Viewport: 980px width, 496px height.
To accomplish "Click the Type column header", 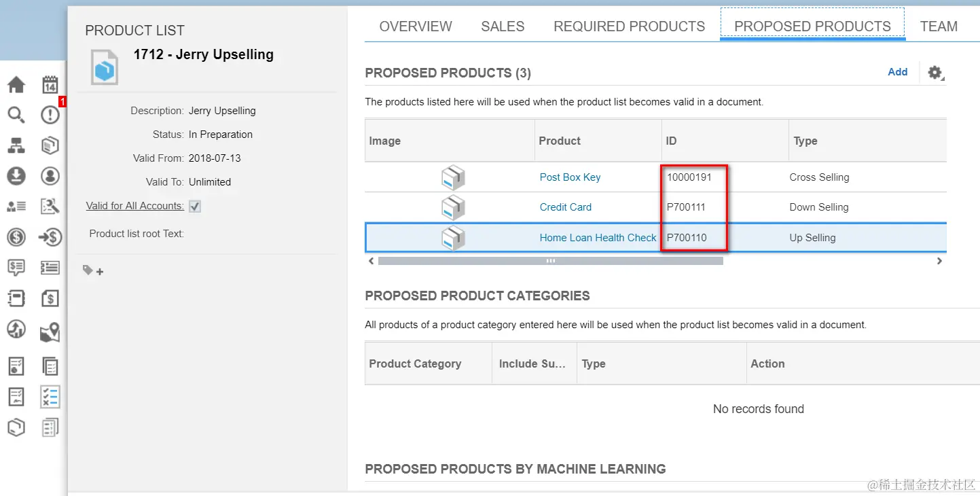I will click(x=805, y=141).
